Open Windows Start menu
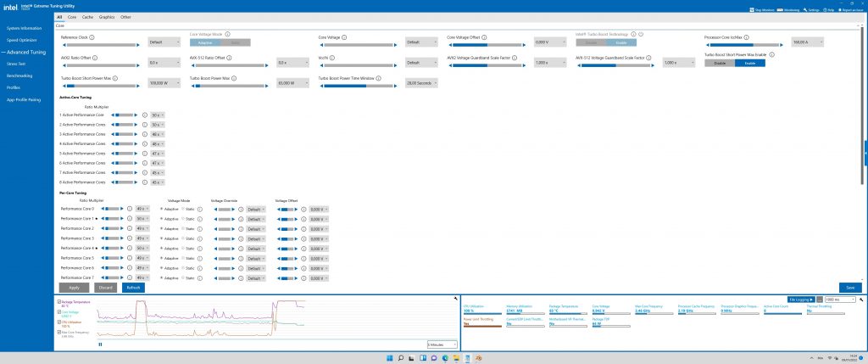This screenshot has height=364, width=868. (x=390, y=358)
